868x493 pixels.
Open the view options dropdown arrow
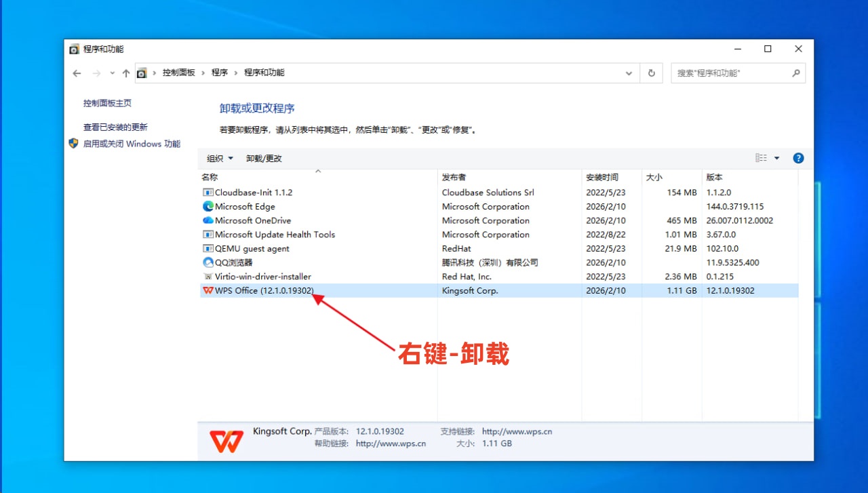click(x=776, y=159)
